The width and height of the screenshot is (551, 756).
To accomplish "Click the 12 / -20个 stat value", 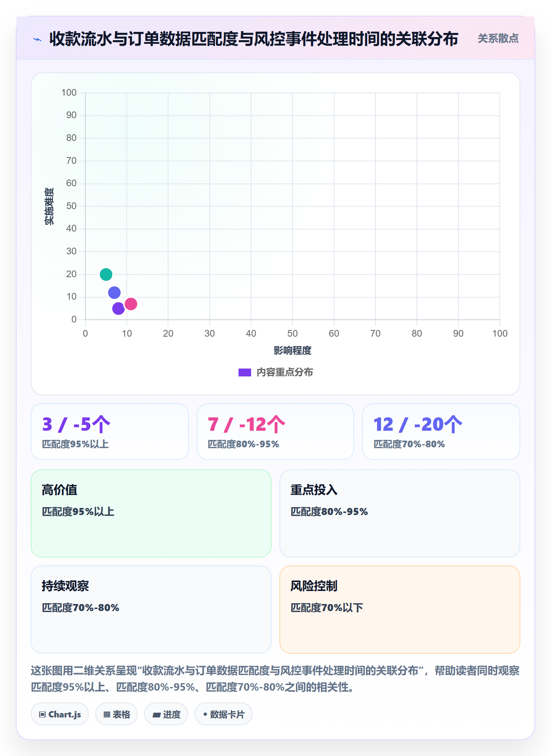I will [x=418, y=424].
